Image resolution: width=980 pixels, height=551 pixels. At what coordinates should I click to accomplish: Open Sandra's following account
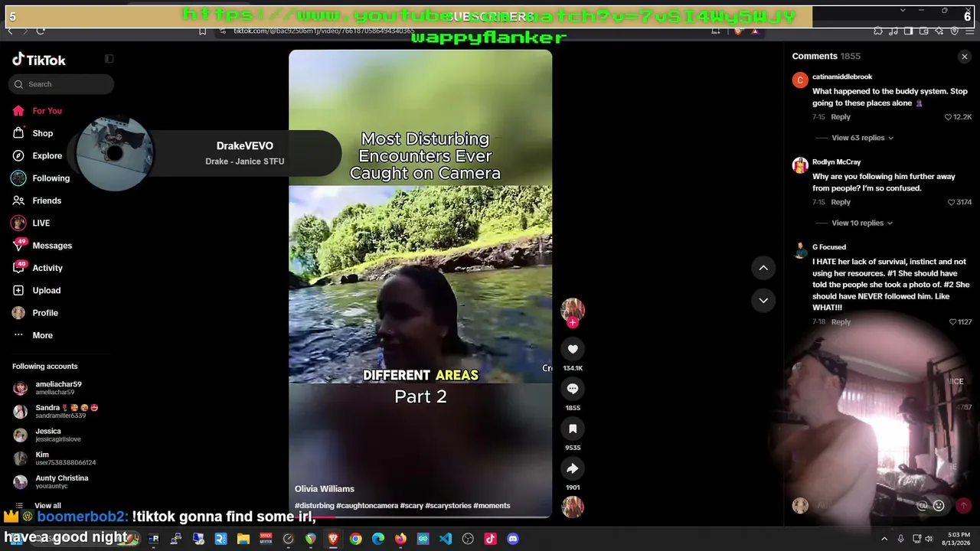coord(55,412)
